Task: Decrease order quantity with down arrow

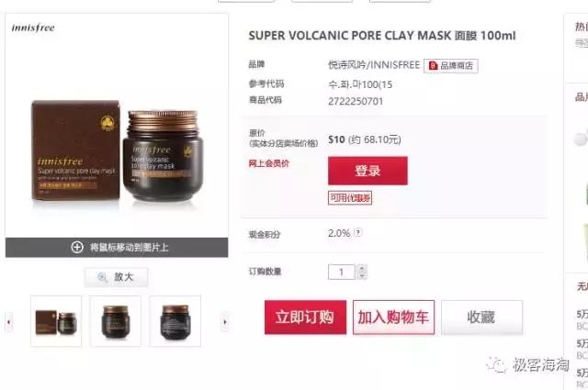Action: point(362,275)
